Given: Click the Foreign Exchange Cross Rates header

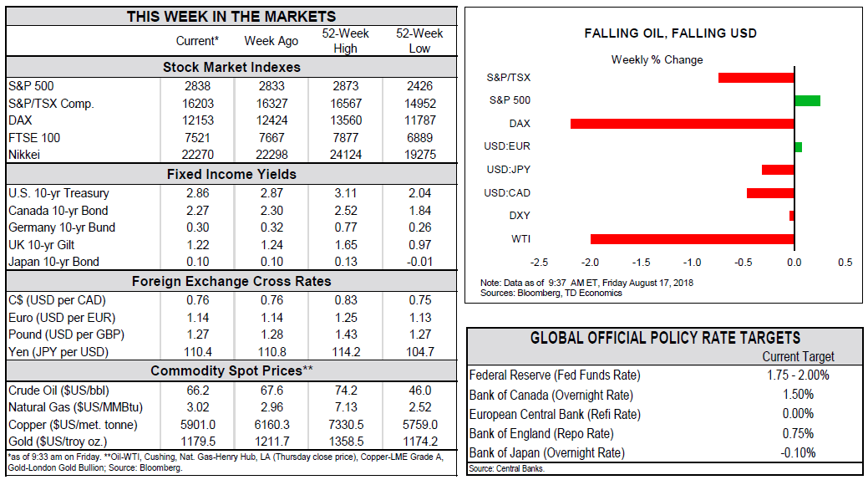Looking at the screenshot, I should [x=231, y=281].
